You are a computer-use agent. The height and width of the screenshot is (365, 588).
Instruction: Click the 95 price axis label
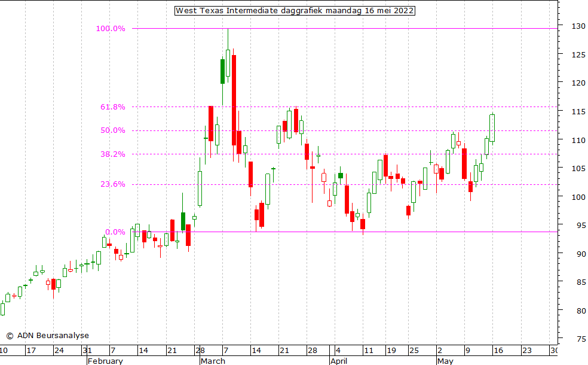[x=581, y=226]
